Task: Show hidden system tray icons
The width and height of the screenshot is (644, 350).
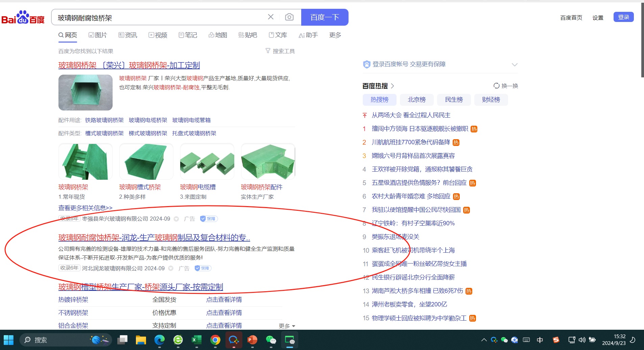Action: tap(484, 340)
